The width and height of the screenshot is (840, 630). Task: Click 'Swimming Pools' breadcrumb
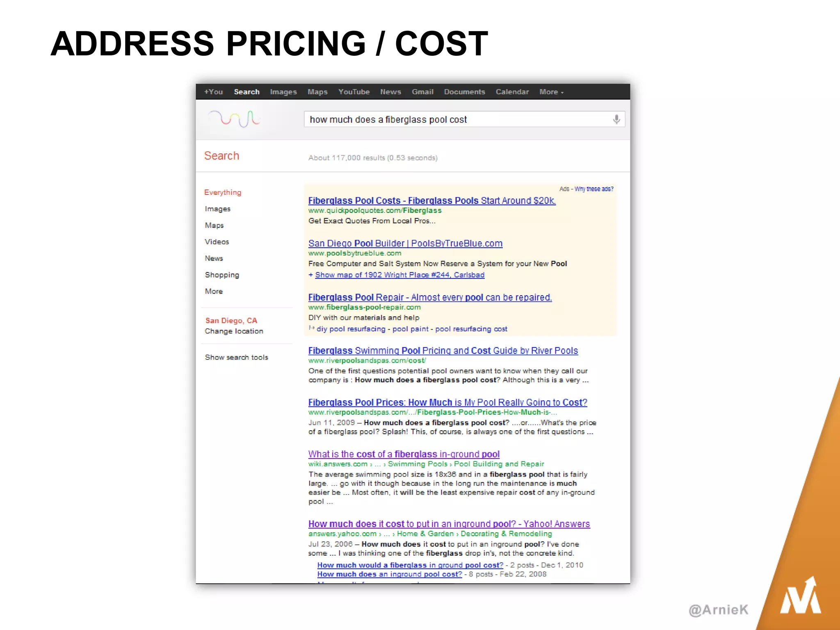[x=418, y=464]
